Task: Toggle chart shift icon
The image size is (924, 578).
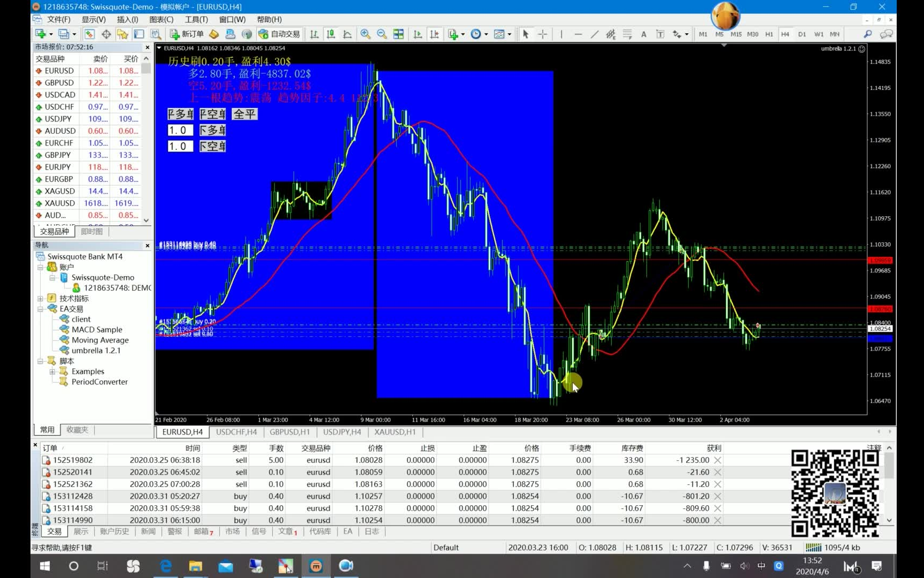Action: pos(434,34)
